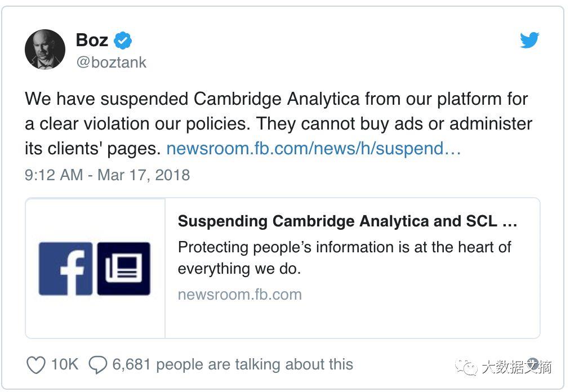Open the @boztank handle

point(111,62)
